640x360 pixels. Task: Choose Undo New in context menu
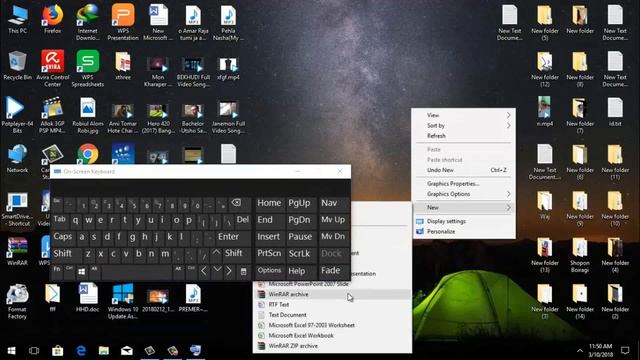tap(464, 170)
